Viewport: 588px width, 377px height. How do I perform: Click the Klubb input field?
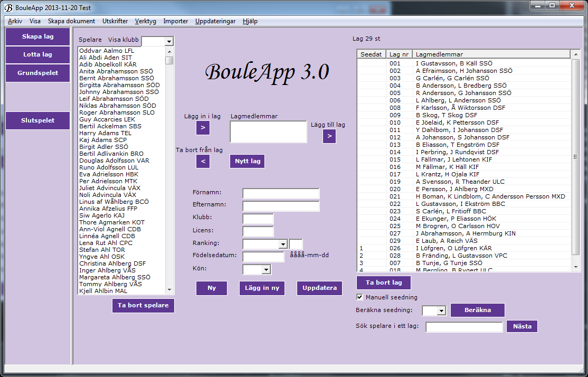coord(258,219)
